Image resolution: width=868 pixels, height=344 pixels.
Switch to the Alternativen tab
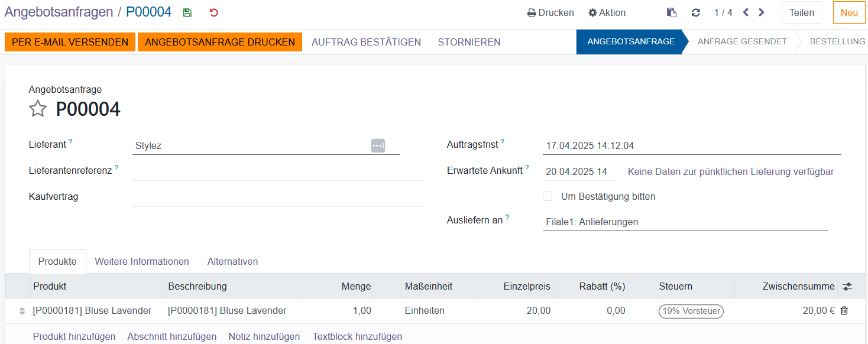pyautogui.click(x=232, y=261)
